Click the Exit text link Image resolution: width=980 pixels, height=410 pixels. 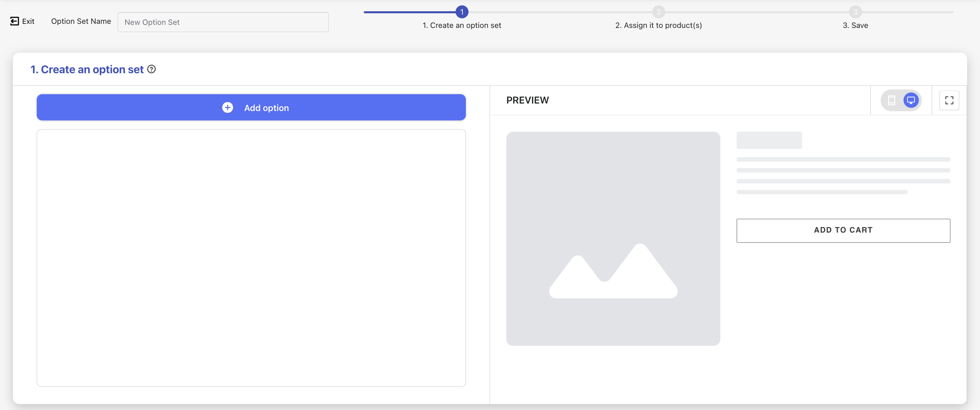28,21
